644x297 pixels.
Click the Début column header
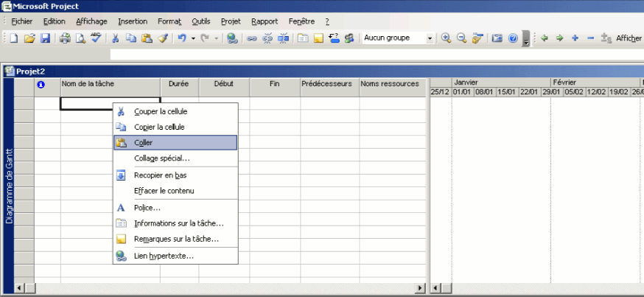[x=224, y=88]
